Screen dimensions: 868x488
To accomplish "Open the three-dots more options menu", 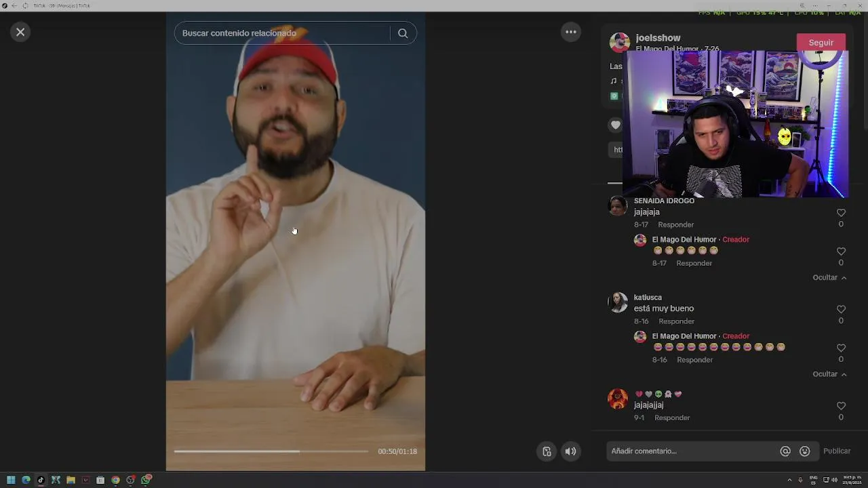I will click(571, 32).
